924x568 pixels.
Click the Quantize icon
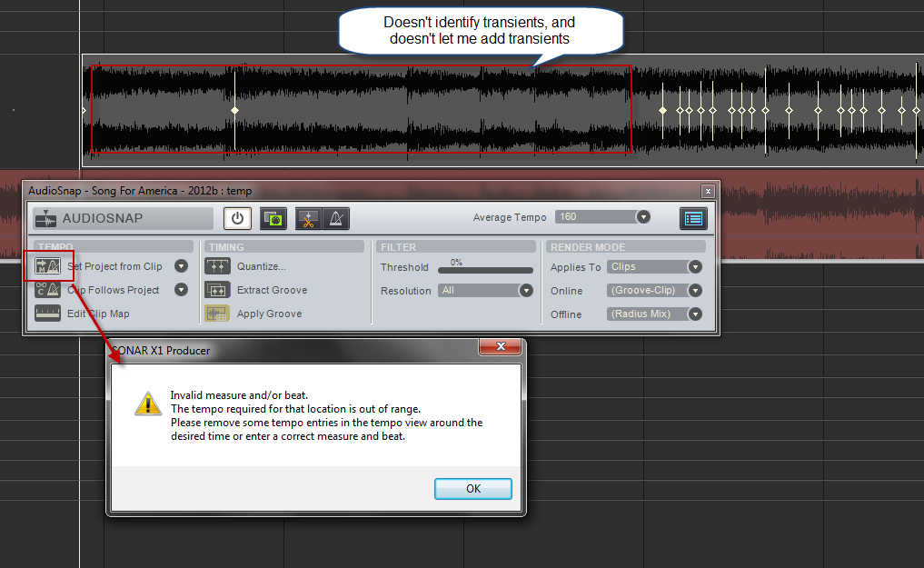coord(217,266)
